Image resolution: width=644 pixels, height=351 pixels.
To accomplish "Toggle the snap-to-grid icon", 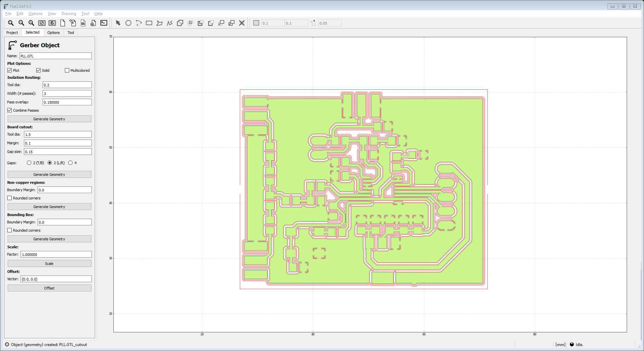I will [256, 23].
